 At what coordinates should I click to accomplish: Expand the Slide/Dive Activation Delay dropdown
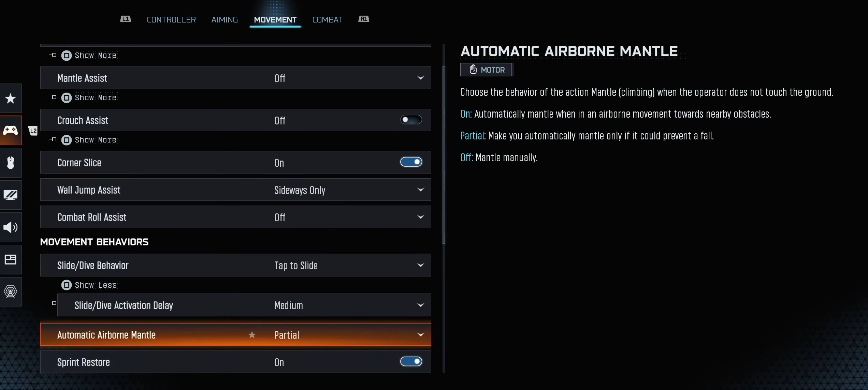pyautogui.click(x=420, y=305)
